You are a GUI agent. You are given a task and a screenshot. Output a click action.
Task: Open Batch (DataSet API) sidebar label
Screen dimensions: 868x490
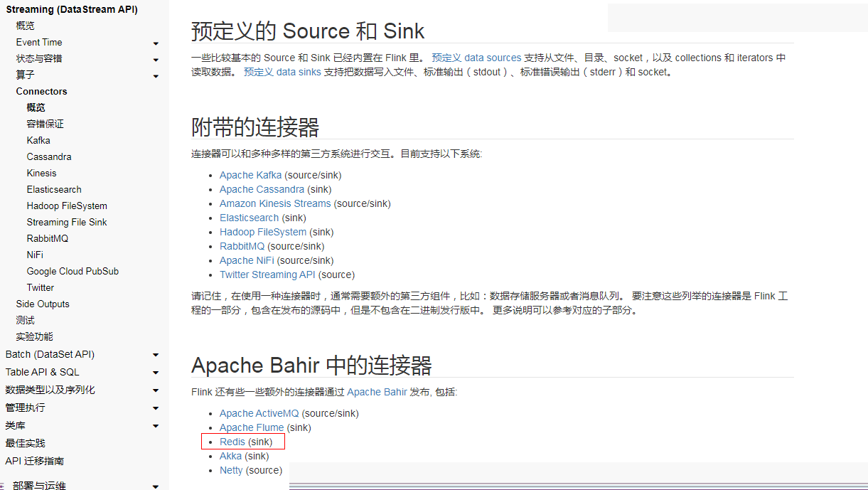(50, 354)
